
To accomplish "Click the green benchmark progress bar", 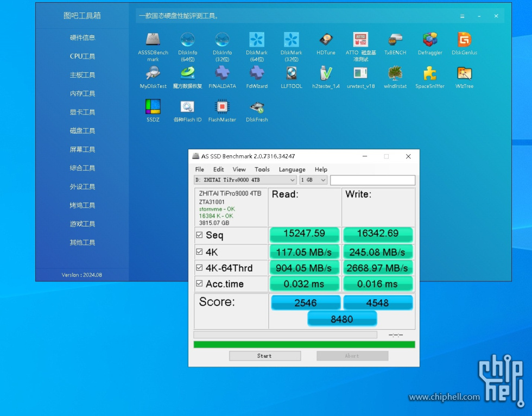I will pyautogui.click(x=305, y=344).
